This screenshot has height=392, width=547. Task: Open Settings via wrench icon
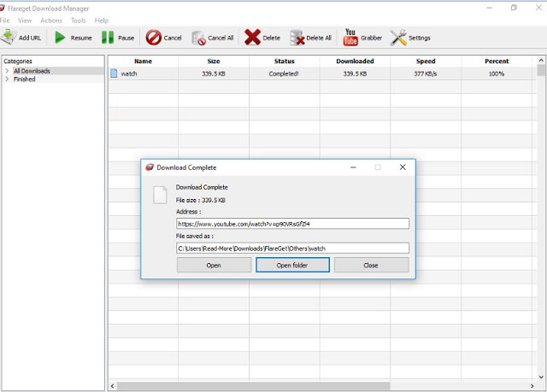tap(398, 38)
